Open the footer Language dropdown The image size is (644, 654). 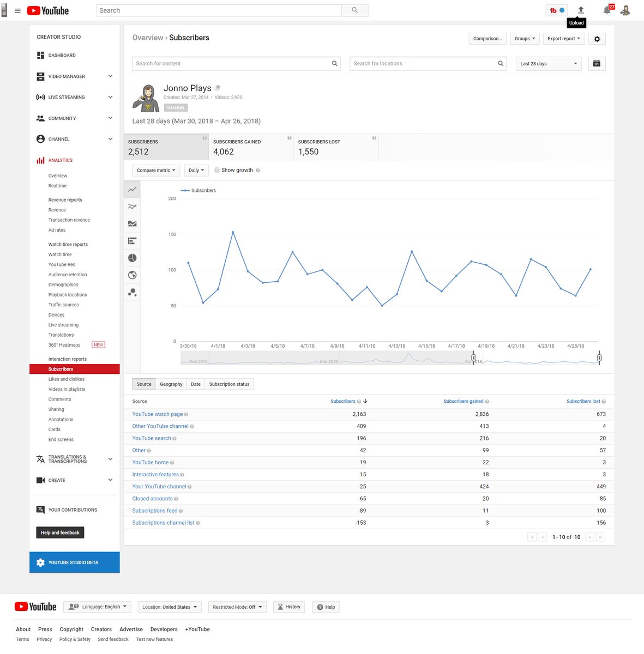97,607
